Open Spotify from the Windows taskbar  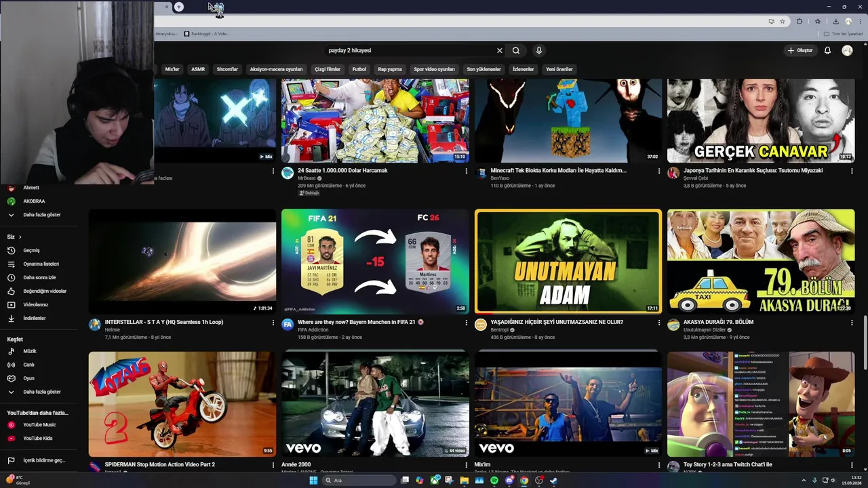pyautogui.click(x=494, y=481)
